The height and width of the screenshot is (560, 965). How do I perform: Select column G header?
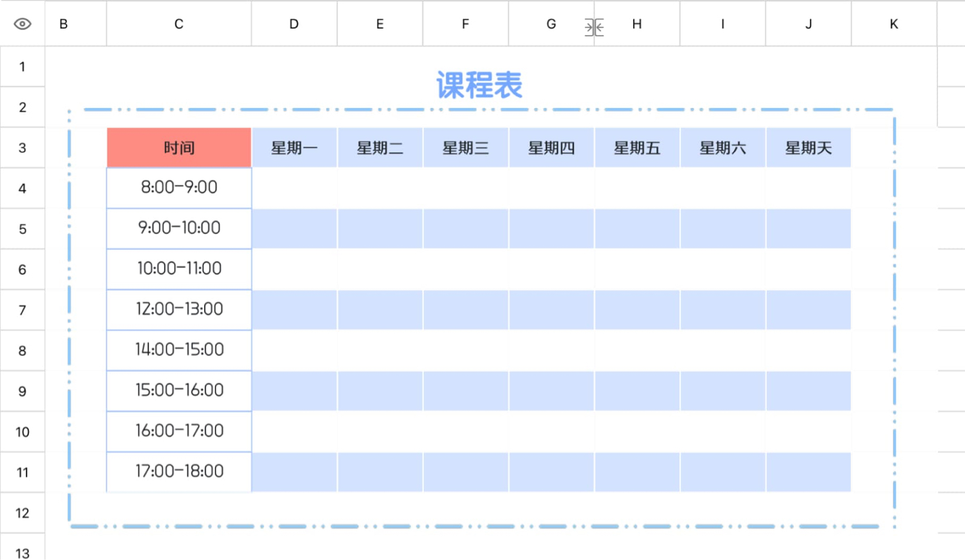(x=551, y=24)
